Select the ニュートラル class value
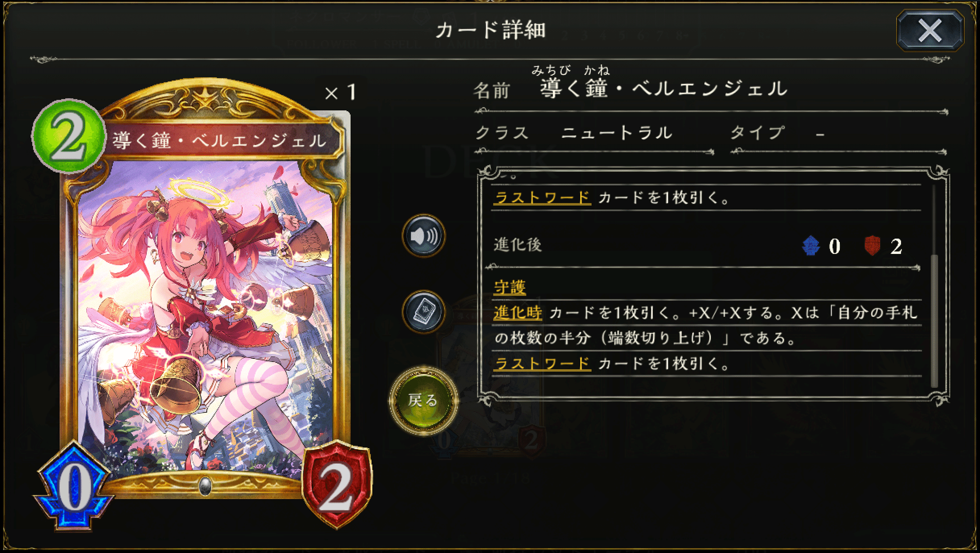The image size is (980, 553). coord(616,132)
